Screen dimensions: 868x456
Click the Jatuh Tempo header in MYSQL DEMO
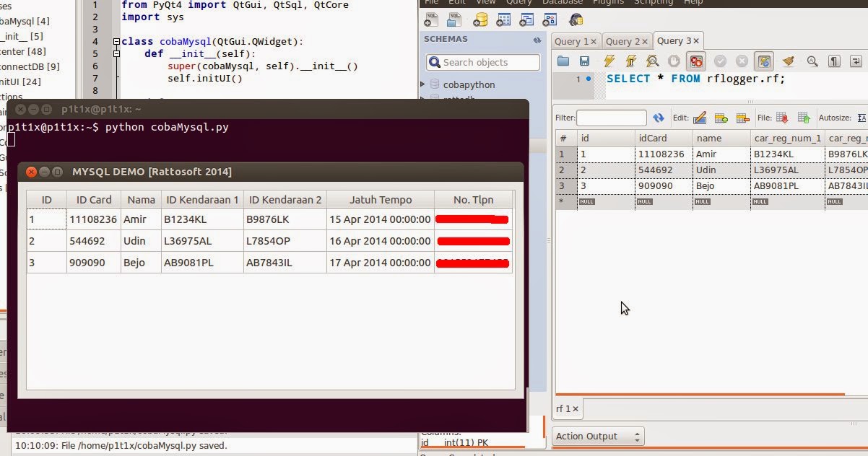point(381,200)
